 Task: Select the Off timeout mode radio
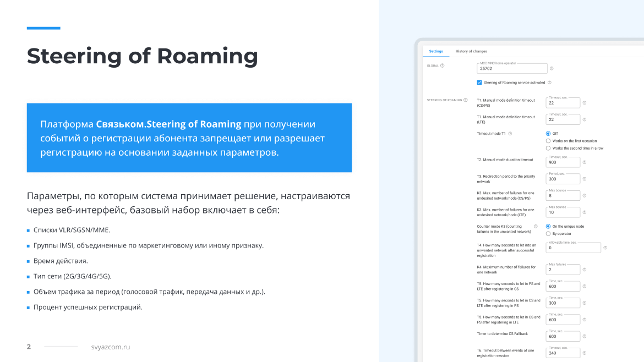pos(548,133)
